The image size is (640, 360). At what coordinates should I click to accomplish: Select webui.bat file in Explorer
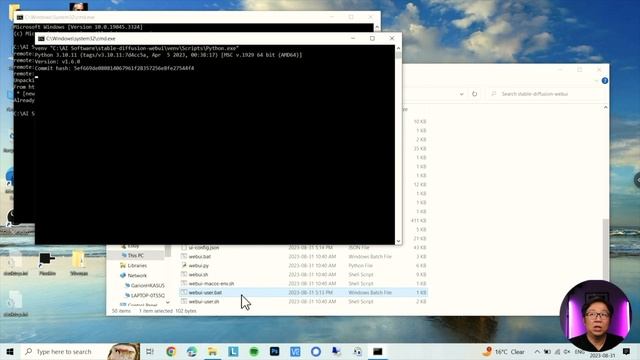point(200,257)
